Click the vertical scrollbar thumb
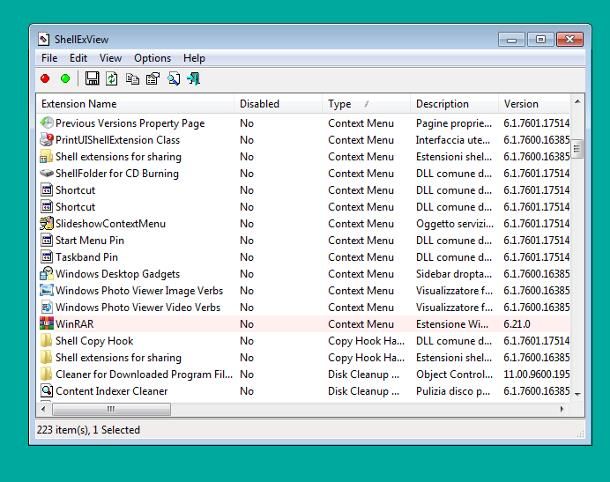The width and height of the screenshot is (610, 482). tap(577, 149)
